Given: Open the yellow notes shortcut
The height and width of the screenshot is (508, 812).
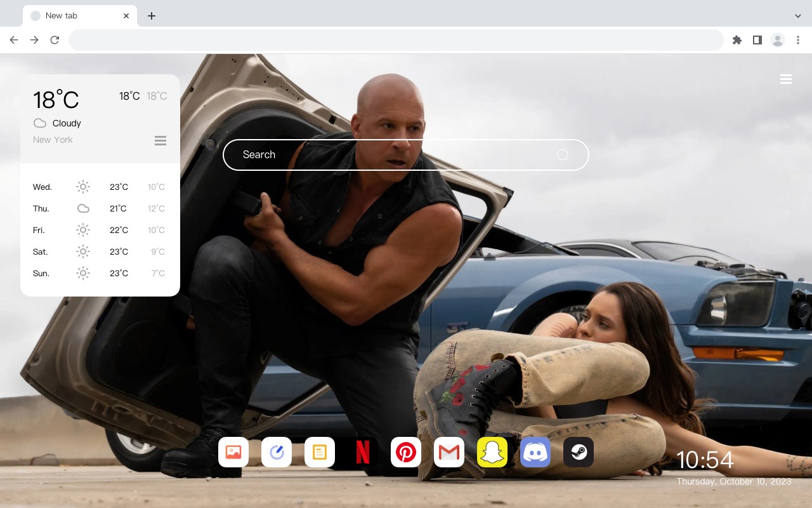Looking at the screenshot, I should pyautogui.click(x=320, y=452).
